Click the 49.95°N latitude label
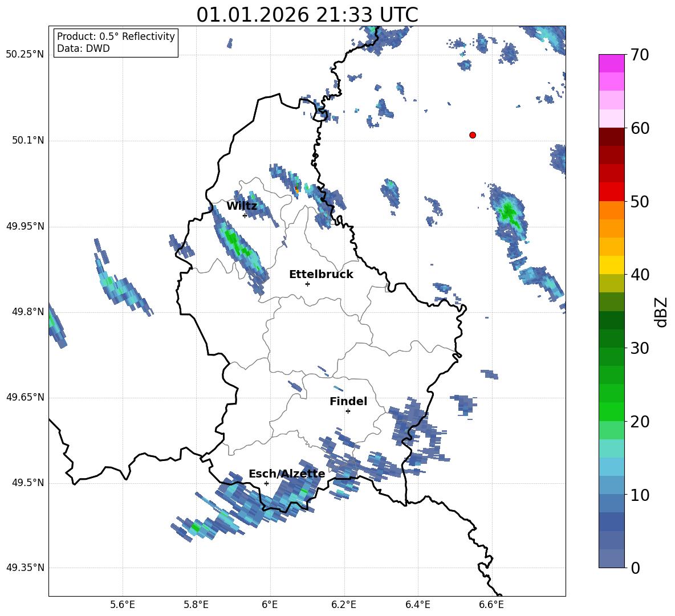675x616 pixels. (x=25, y=226)
